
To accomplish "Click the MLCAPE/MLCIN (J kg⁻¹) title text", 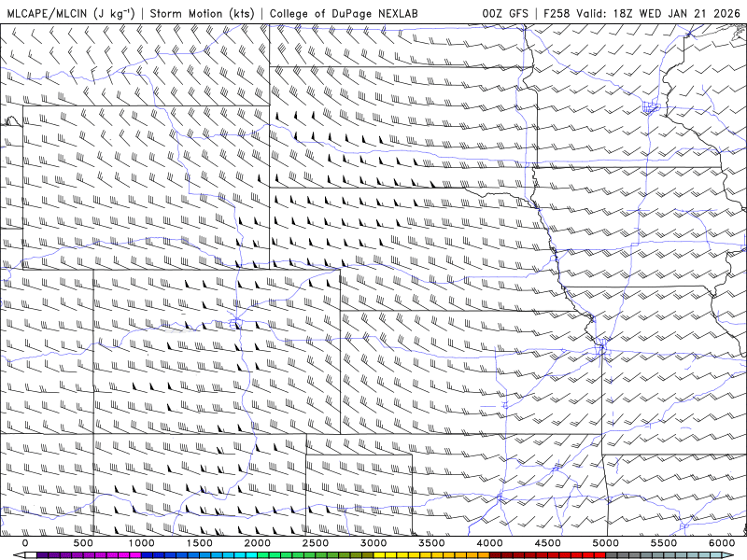I will (x=71, y=13).
